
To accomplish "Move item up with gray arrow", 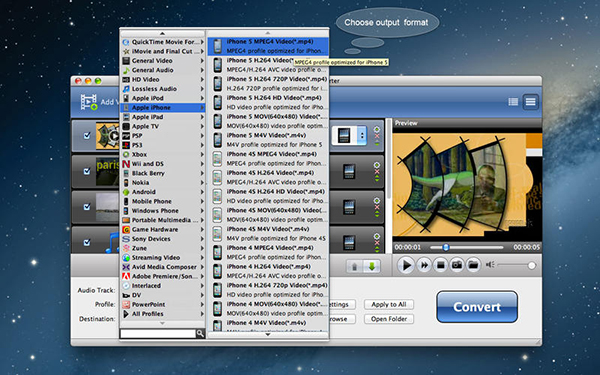I will tap(354, 266).
